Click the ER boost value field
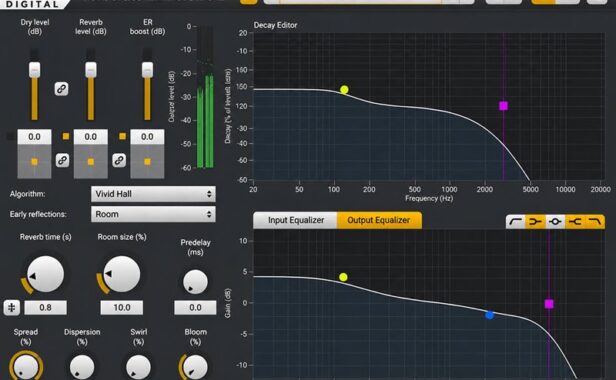 tap(147, 136)
